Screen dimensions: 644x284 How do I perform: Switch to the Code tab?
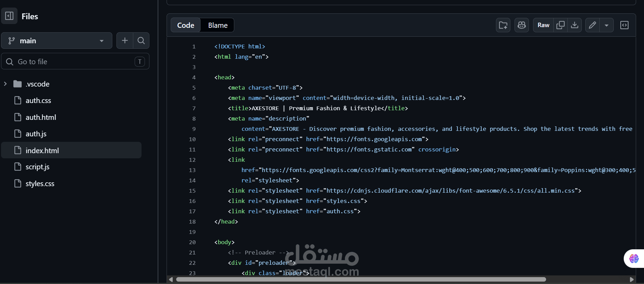coord(185,25)
